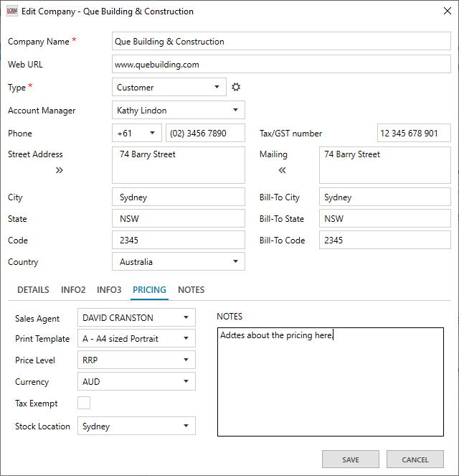Viewport: 459px width, 476px height.
Task: Toggle the Tax Exempt checkbox
Action: tap(84, 403)
